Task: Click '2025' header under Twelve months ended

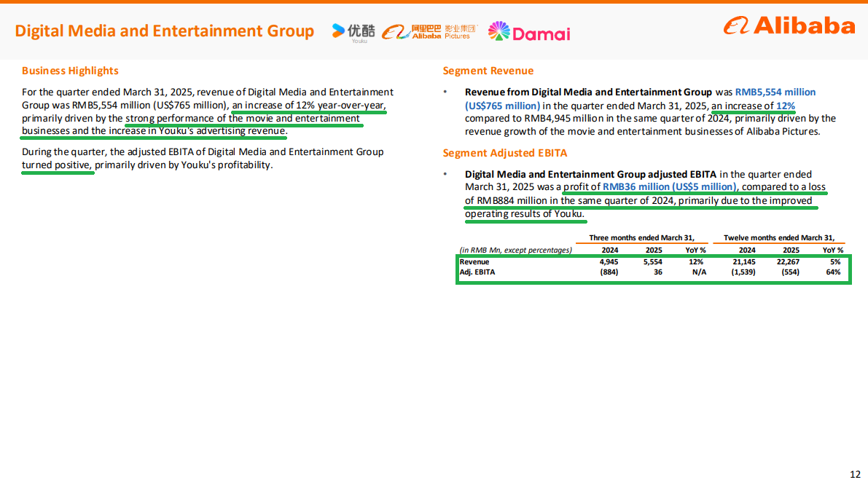Action: (791, 250)
